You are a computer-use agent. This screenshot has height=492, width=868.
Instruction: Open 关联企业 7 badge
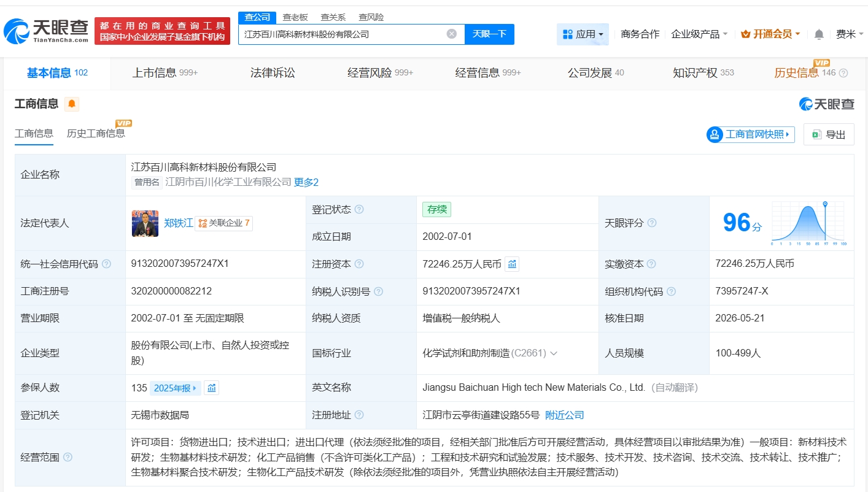pos(223,223)
